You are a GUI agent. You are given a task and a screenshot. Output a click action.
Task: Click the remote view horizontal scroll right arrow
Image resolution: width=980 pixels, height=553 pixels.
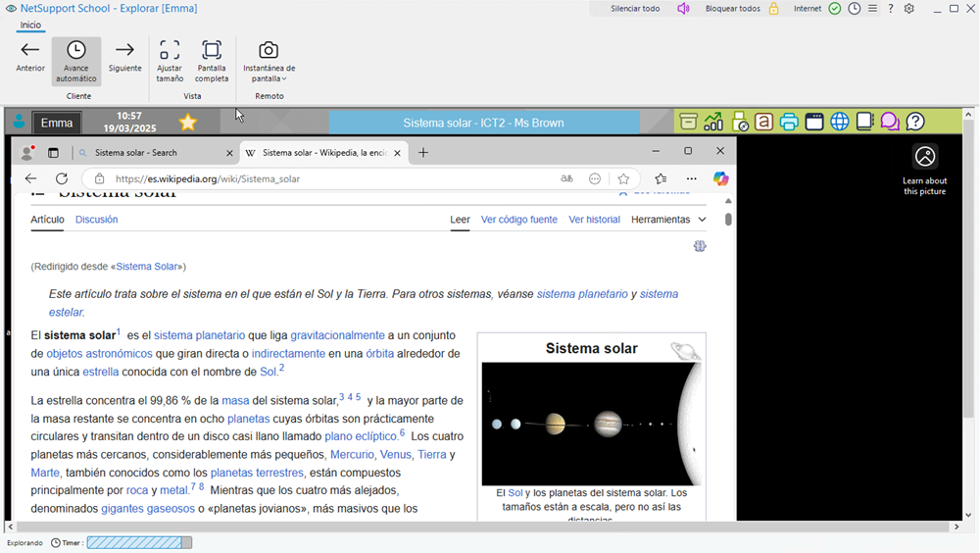[x=956, y=527]
